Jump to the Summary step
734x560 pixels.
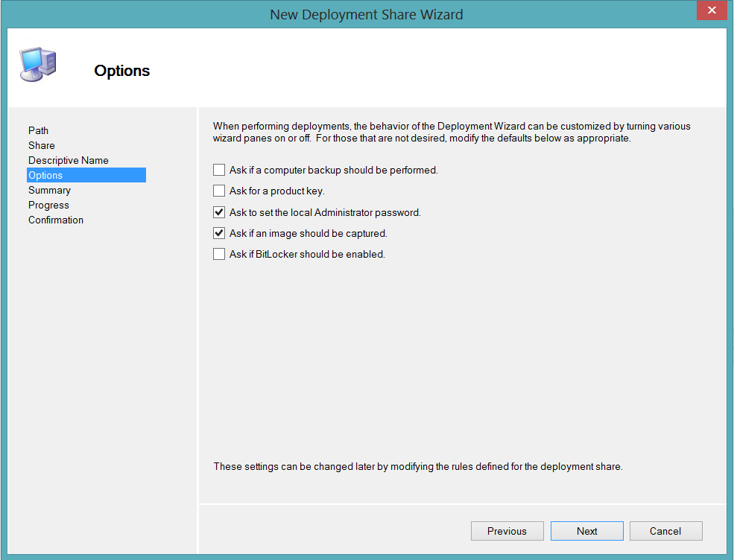(50, 191)
